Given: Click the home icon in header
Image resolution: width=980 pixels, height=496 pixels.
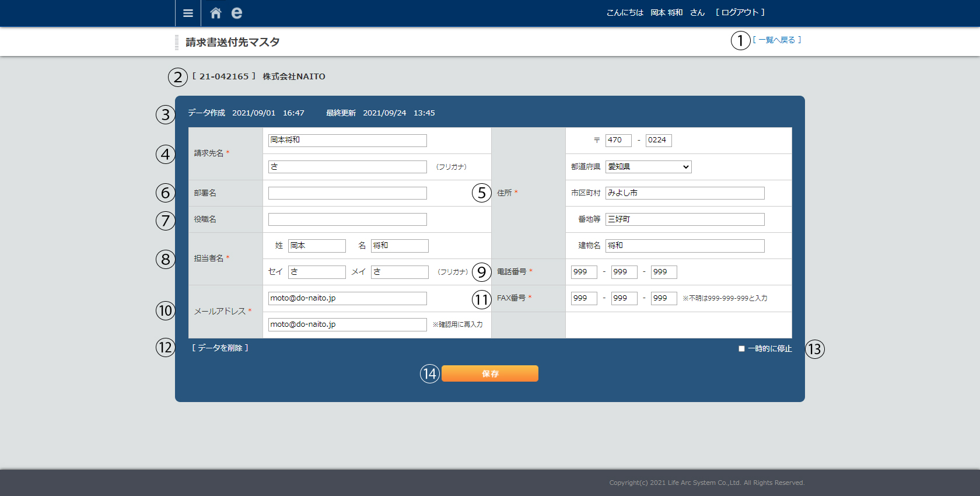Looking at the screenshot, I should pyautogui.click(x=216, y=13).
